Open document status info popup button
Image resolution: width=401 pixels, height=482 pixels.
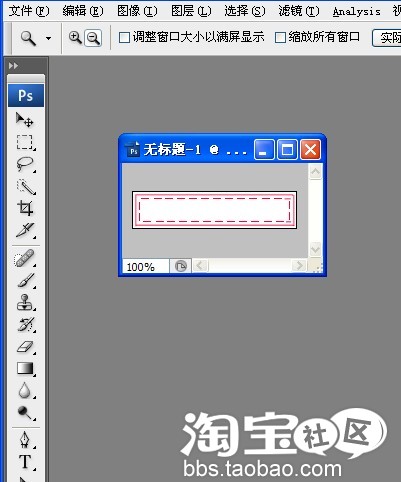[x=181, y=266]
